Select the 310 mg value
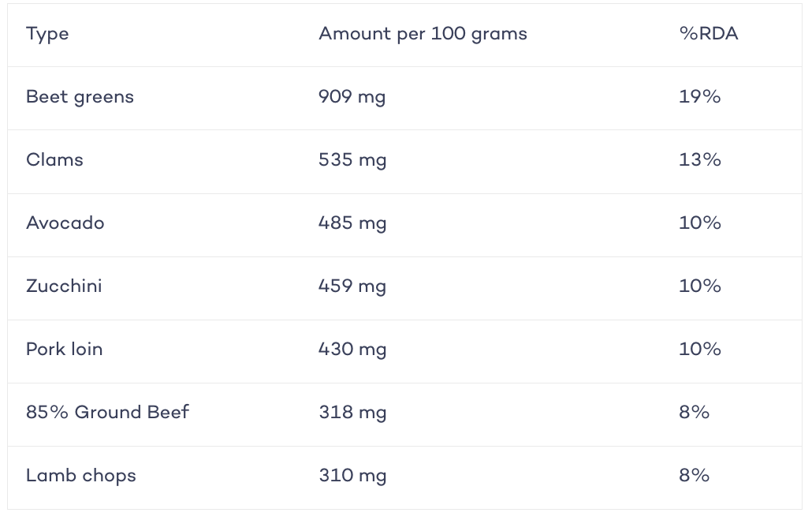Screen dimensions: 812x520 pos(352,477)
